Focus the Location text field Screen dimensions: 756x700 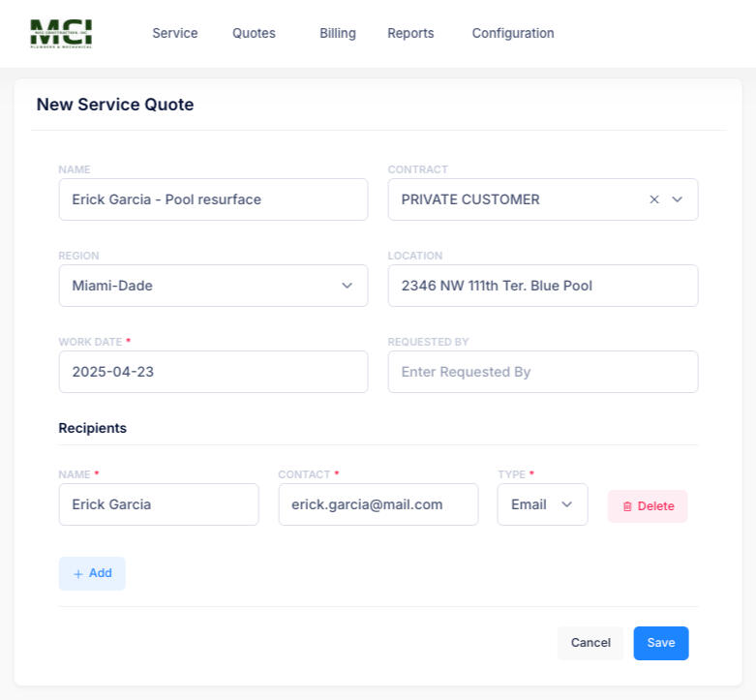542,286
